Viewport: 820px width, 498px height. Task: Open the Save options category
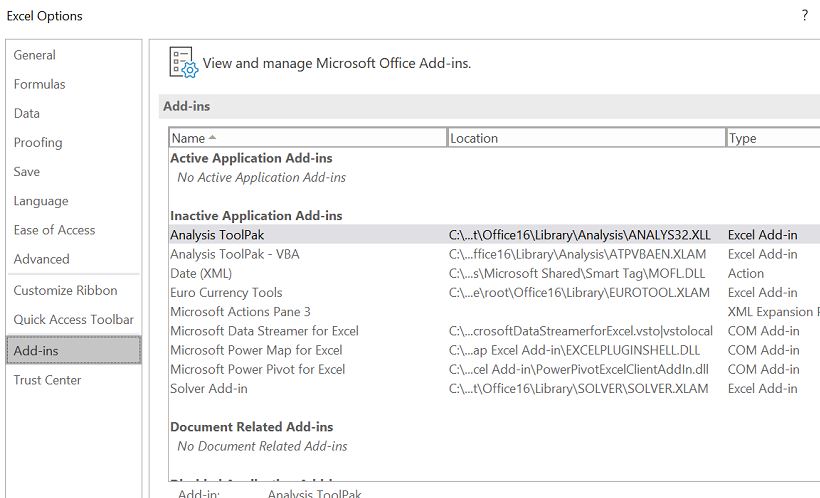[x=27, y=172]
